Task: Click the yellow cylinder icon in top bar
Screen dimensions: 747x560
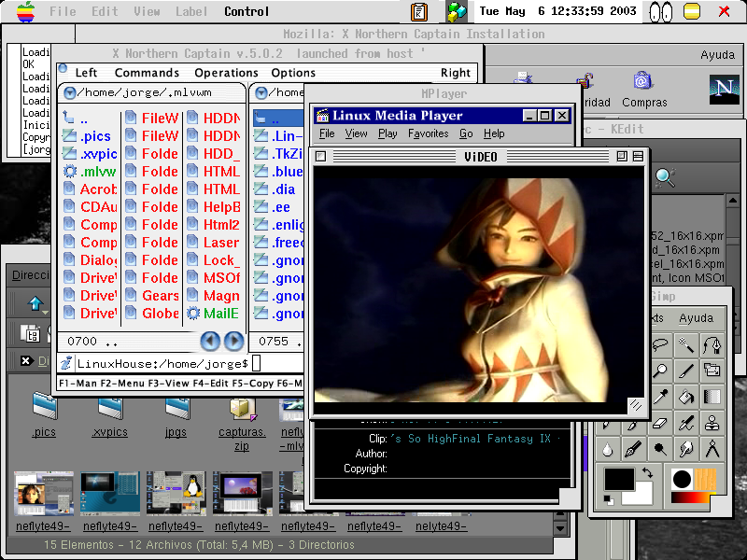Action: 692,11
